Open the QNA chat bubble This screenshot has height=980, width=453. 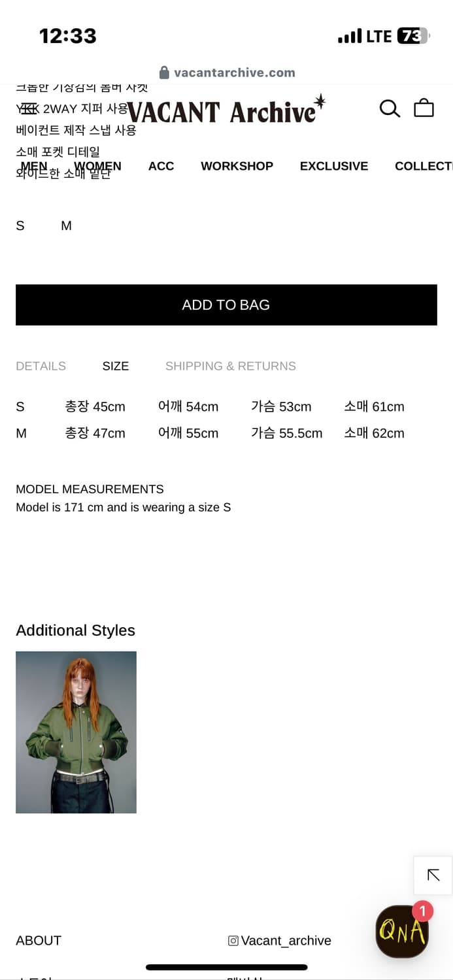[402, 932]
